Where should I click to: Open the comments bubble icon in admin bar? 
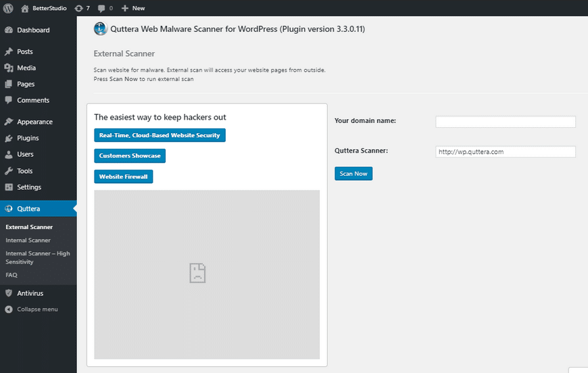click(101, 8)
